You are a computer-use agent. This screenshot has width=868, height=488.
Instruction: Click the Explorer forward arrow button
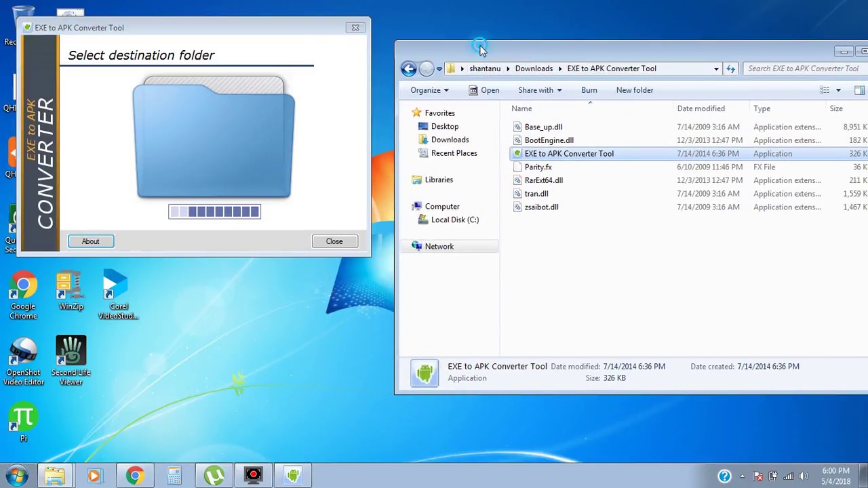click(x=426, y=68)
